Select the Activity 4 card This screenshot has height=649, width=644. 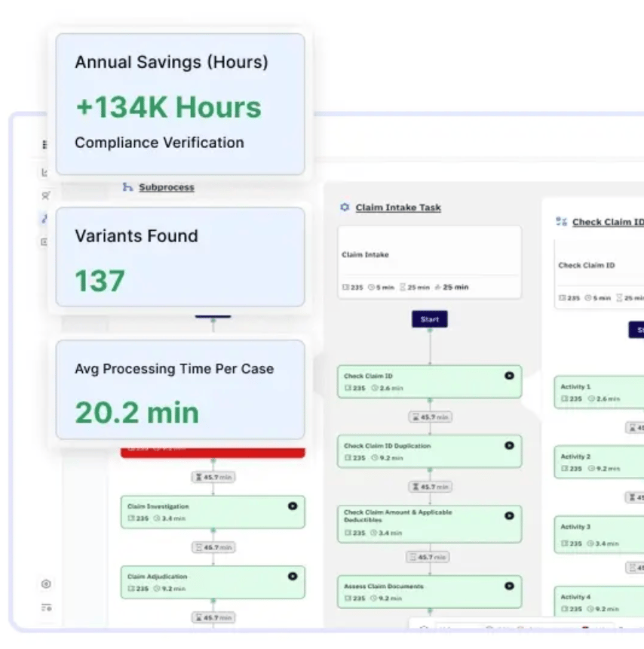click(599, 602)
